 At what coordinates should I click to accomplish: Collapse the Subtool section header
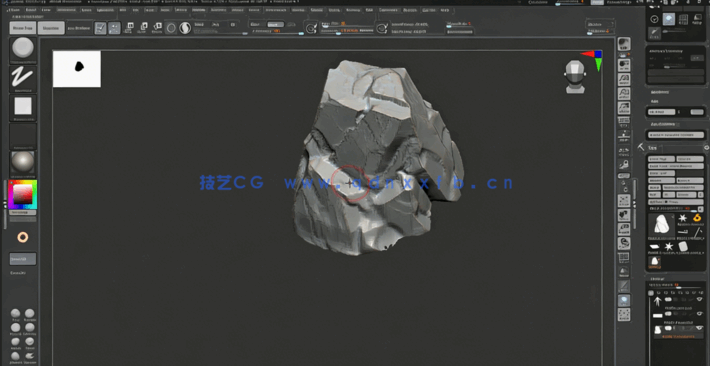[657, 279]
